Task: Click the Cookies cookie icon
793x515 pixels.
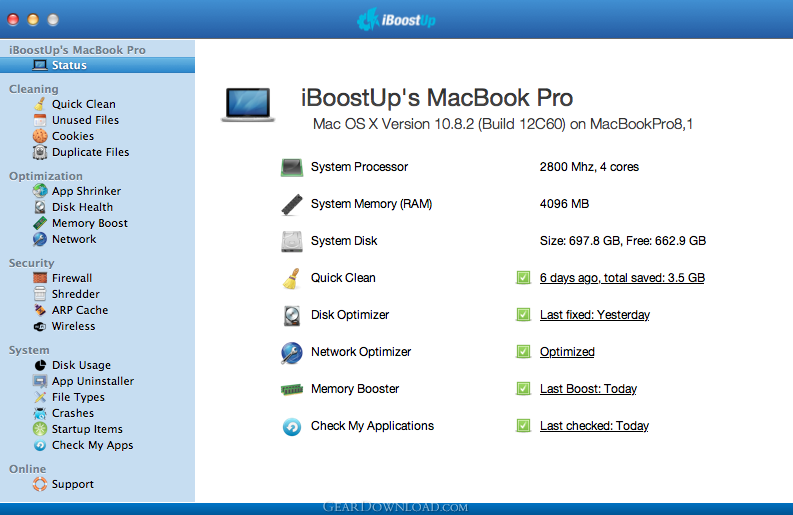Action: point(40,136)
